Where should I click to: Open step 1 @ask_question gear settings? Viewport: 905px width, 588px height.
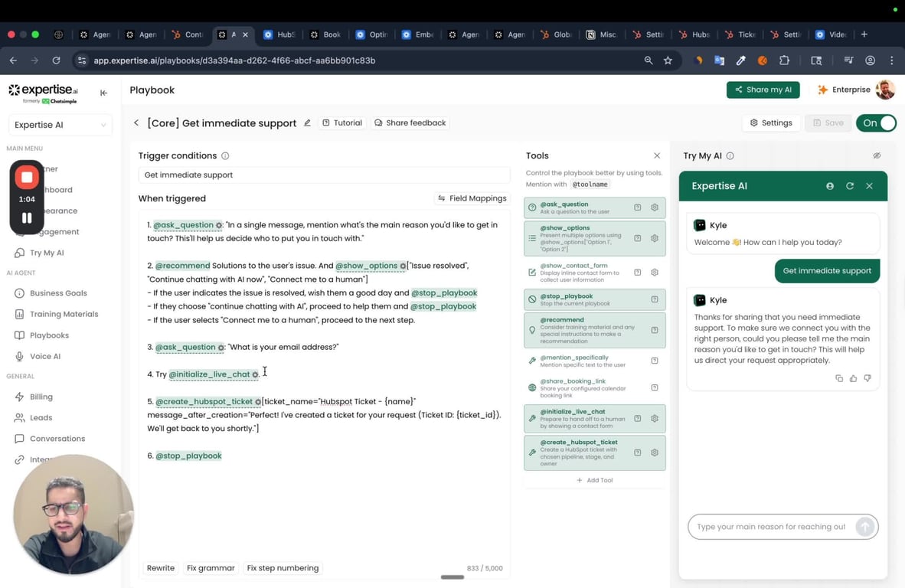click(219, 226)
